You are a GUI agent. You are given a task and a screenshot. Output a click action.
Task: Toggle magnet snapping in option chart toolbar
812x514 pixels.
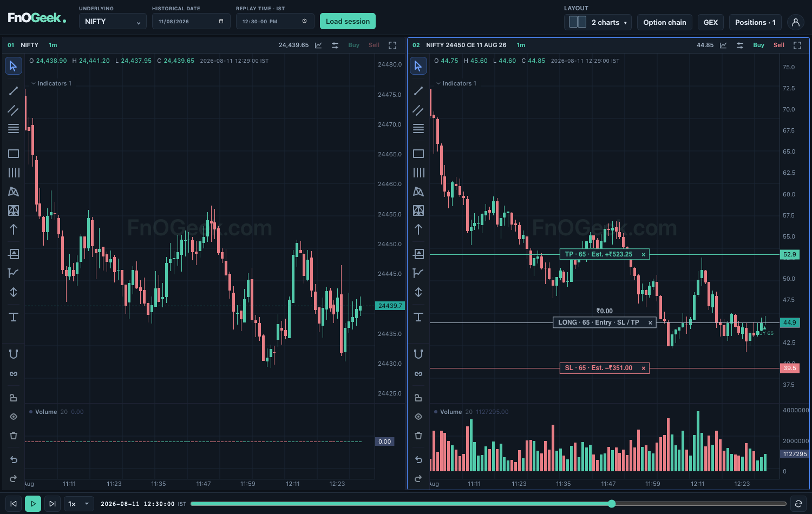pos(418,354)
